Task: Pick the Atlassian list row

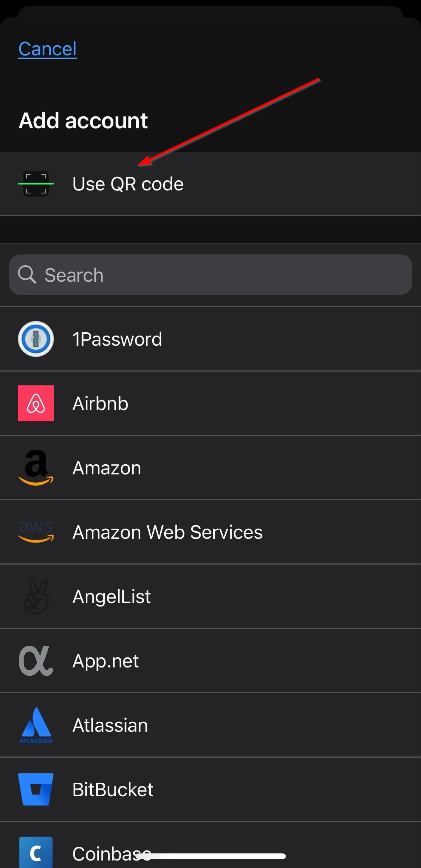Action: [210, 725]
